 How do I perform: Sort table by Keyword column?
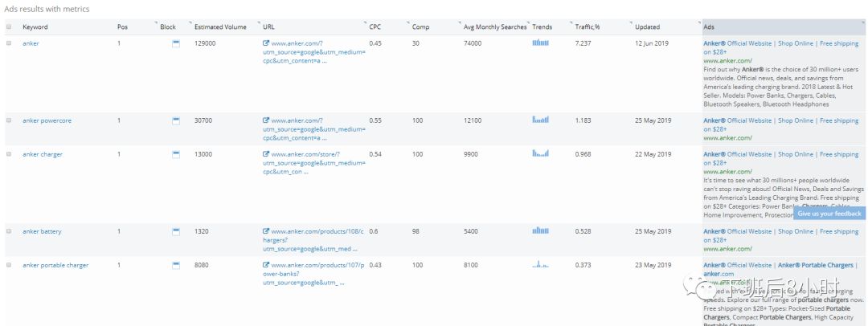click(x=35, y=26)
